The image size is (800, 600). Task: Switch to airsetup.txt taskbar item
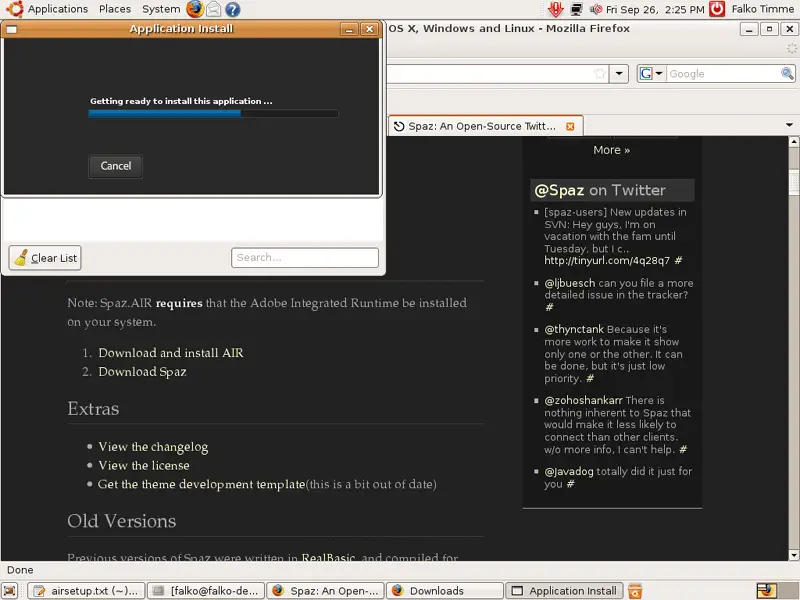tap(86, 591)
